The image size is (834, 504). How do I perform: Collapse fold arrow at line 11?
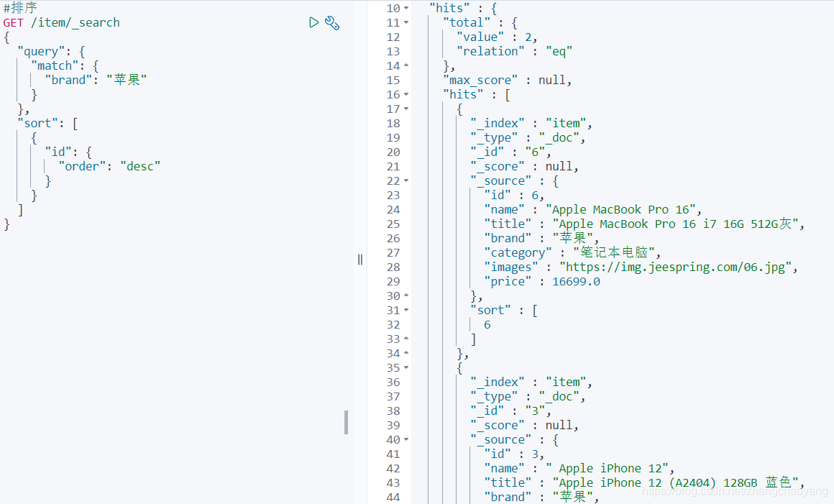click(406, 22)
